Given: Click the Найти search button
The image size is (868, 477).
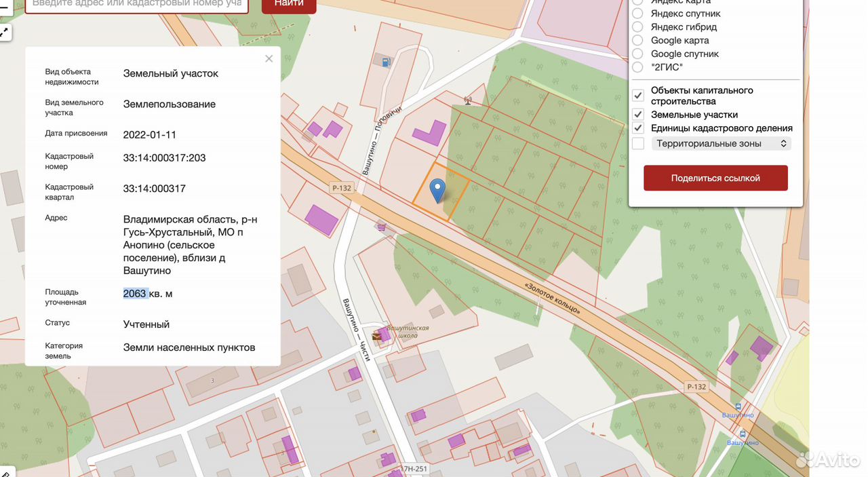Looking at the screenshot, I should point(289,4).
